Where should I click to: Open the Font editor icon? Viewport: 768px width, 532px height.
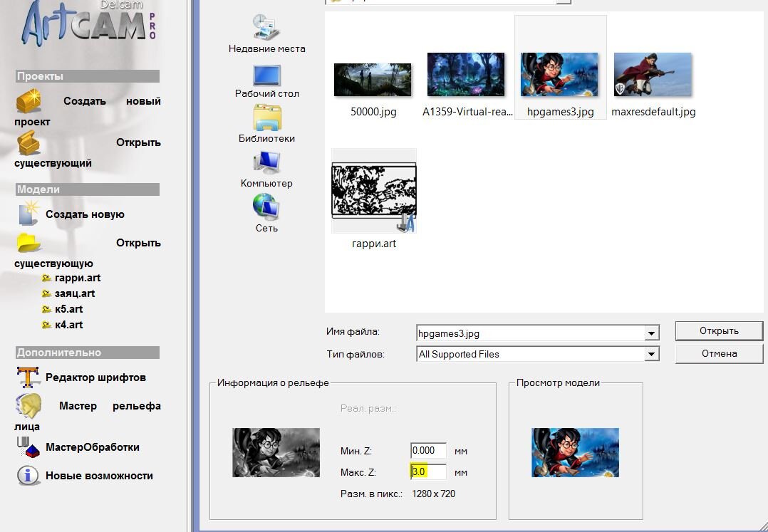click(28, 377)
